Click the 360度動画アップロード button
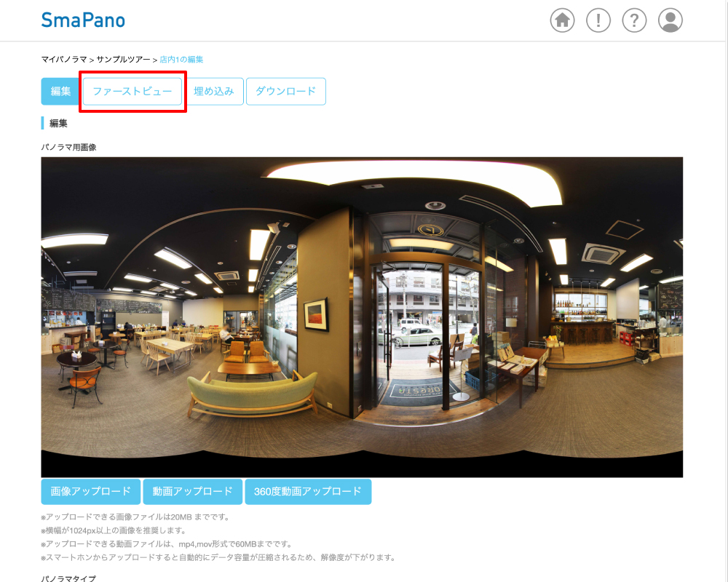728x582 pixels. (308, 492)
